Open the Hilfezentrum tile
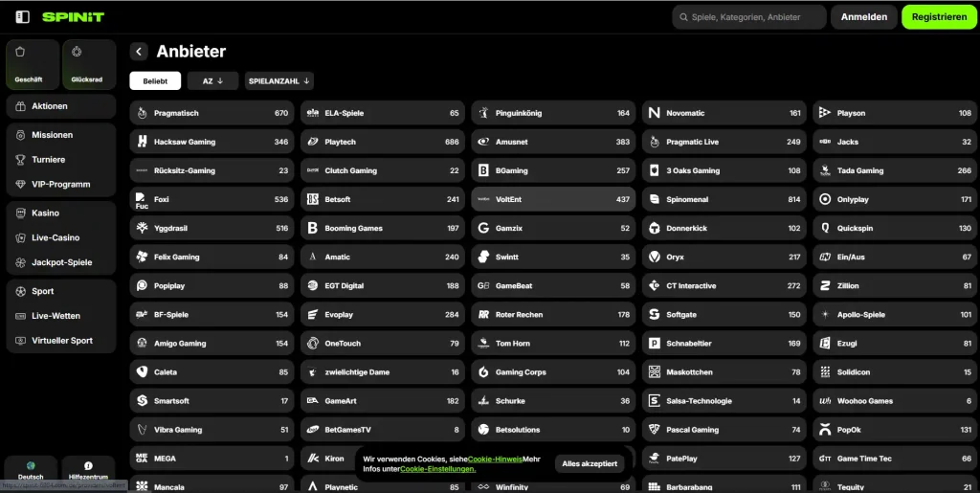Screen dimensions: 980x493 coord(88,469)
